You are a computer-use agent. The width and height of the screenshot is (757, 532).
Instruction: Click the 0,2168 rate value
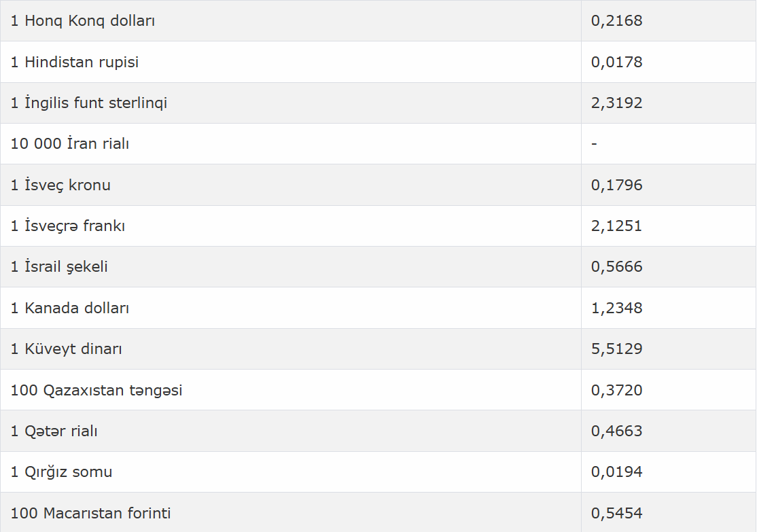point(616,21)
